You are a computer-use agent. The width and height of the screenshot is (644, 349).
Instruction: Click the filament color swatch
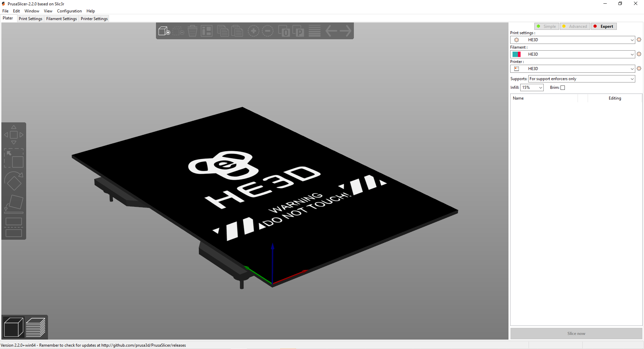[x=517, y=54]
